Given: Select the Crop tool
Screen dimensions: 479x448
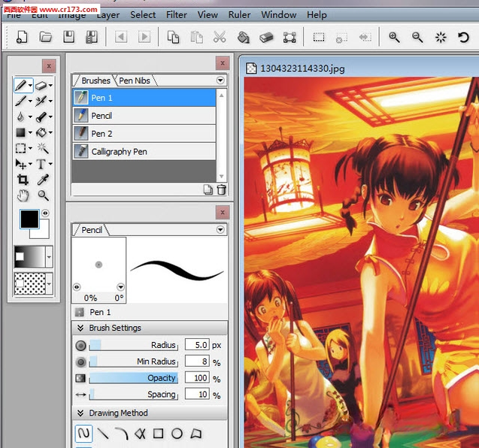Looking at the screenshot, I should click(x=23, y=180).
